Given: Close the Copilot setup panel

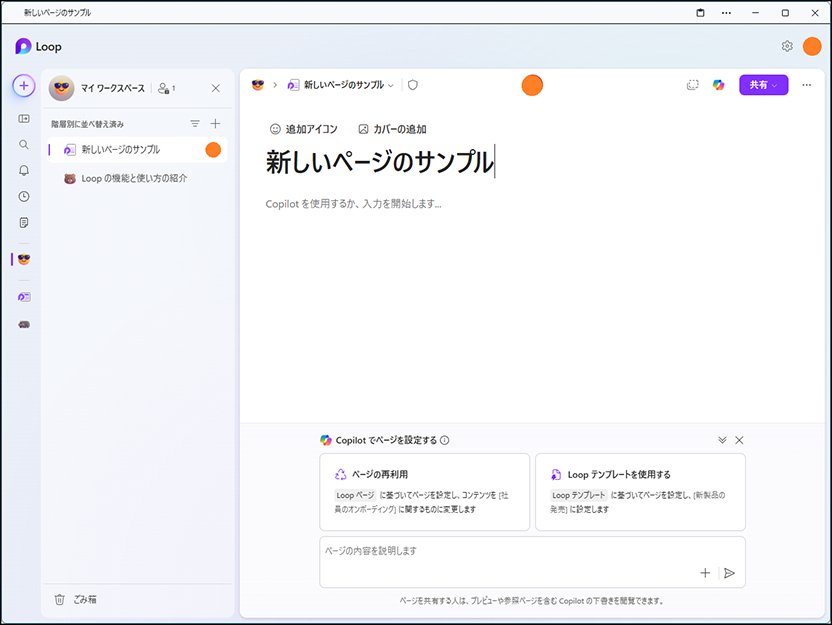Looking at the screenshot, I should point(739,440).
